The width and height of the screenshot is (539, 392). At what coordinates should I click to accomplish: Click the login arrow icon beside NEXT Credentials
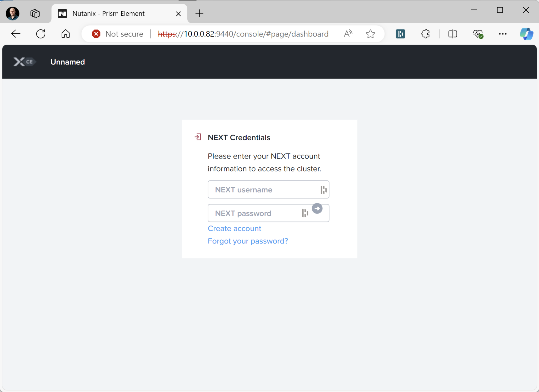point(198,137)
